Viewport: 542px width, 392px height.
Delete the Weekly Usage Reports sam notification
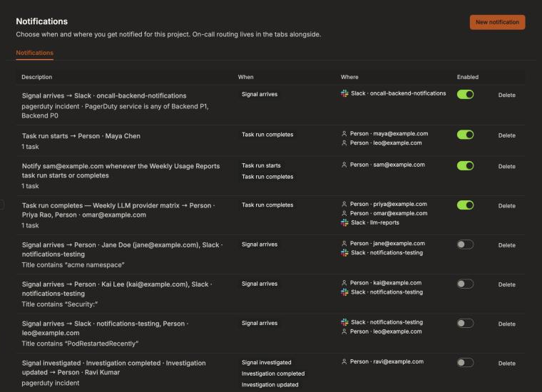[507, 167]
